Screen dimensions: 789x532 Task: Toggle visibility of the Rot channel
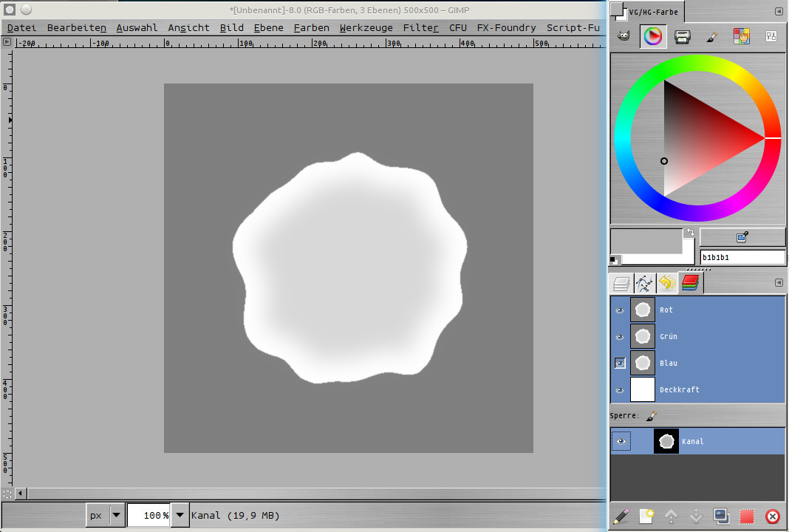point(620,310)
